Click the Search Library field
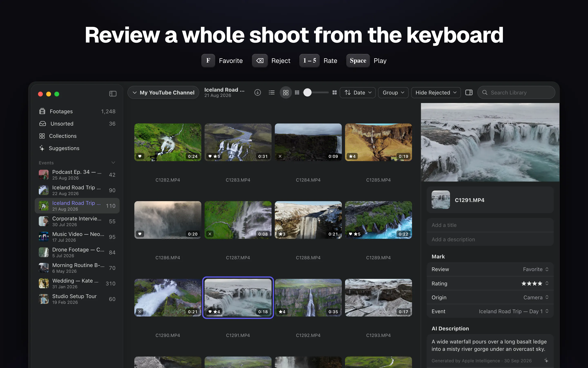The height and width of the screenshot is (368, 588). 516,92
